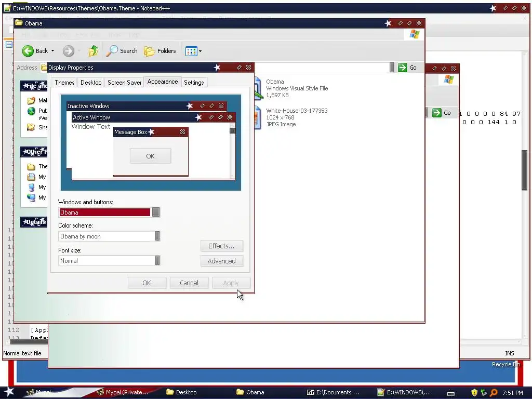Click the Apply button in Display Properties
This screenshot has height=399, width=532.
click(231, 283)
